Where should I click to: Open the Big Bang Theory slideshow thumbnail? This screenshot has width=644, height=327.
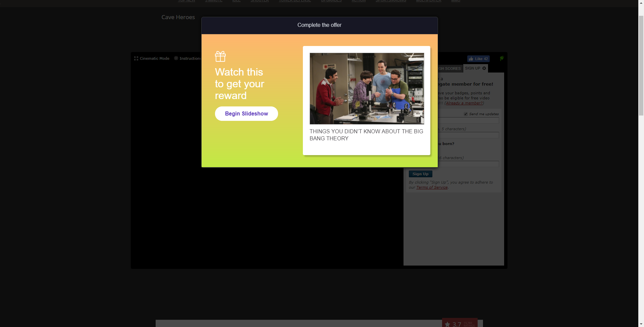click(x=367, y=89)
